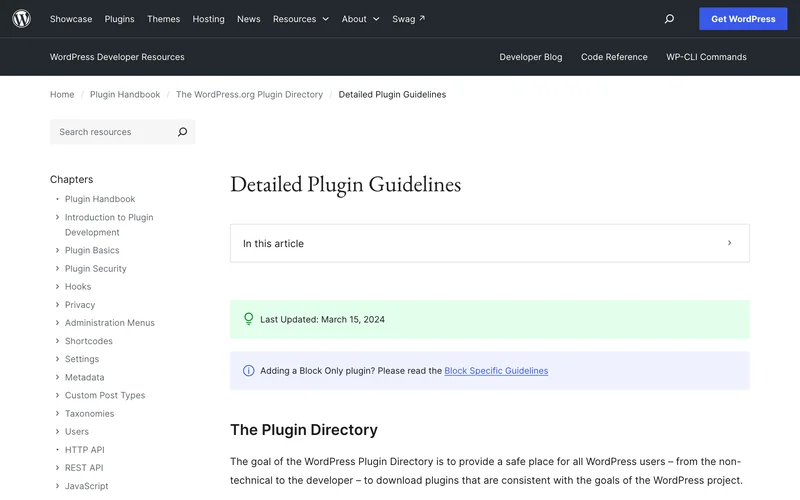The image size is (800, 500).
Task: Click the info icon in Block Only notice
Action: [x=248, y=370]
